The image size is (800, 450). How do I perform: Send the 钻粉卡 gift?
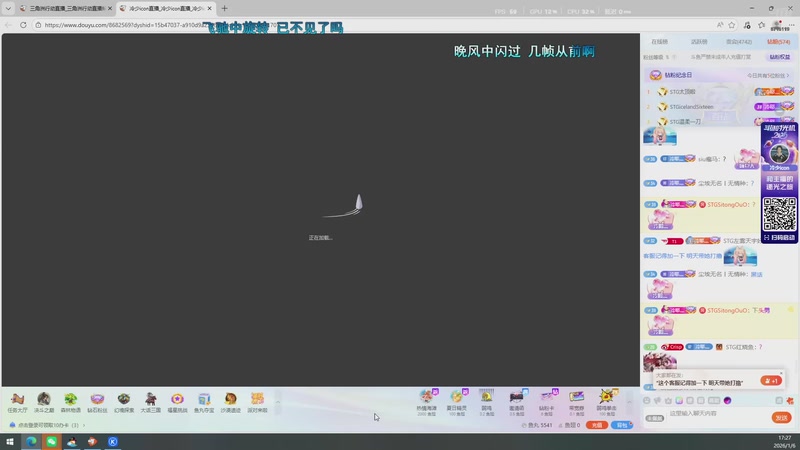point(546,403)
